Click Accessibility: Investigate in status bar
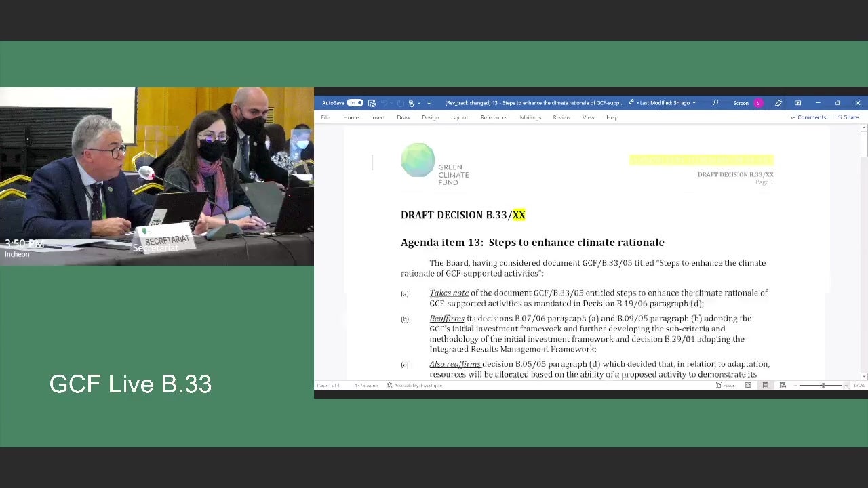Screen dimensions: 868x488 [x=414, y=386]
